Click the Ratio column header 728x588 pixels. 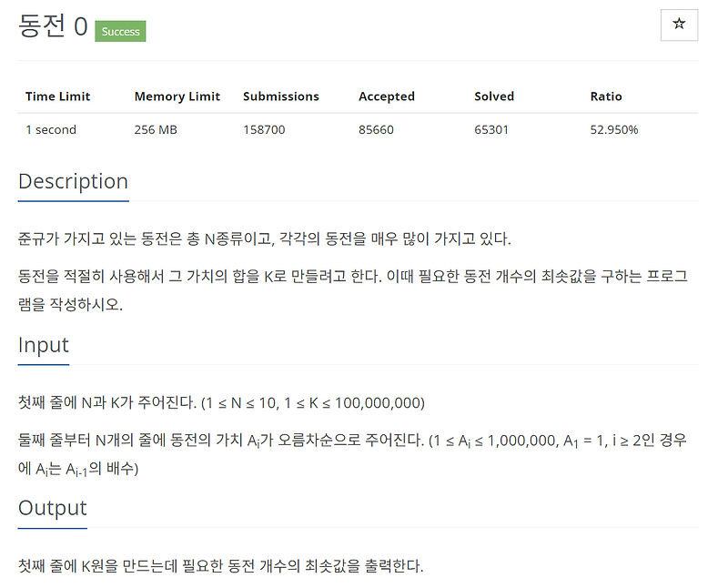(606, 96)
